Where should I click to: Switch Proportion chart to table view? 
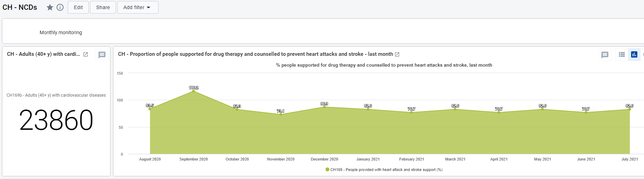pyautogui.click(x=622, y=54)
